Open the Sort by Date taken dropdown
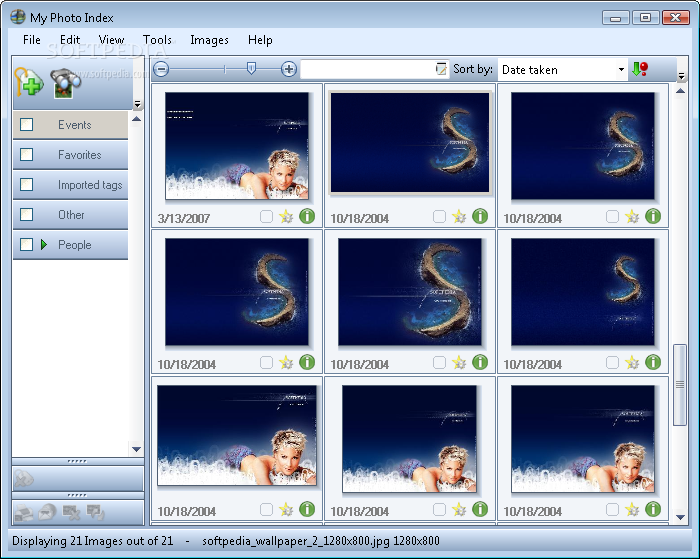The width and height of the screenshot is (700, 559). coord(621,70)
